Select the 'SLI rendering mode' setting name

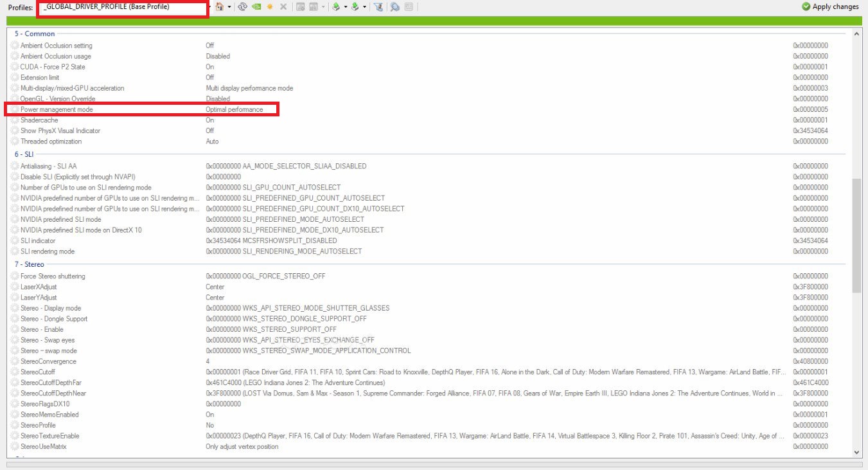[x=48, y=251]
